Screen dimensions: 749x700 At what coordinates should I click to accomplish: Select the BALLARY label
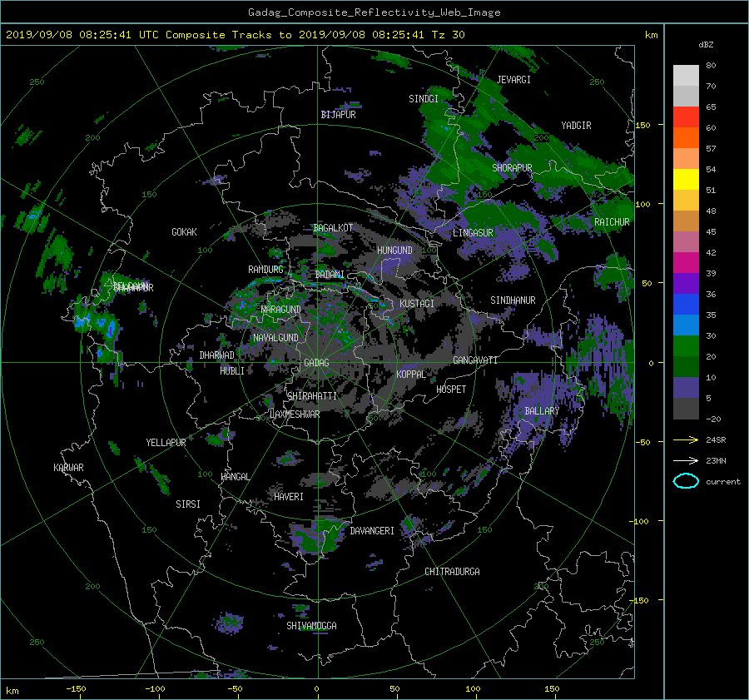point(542,411)
